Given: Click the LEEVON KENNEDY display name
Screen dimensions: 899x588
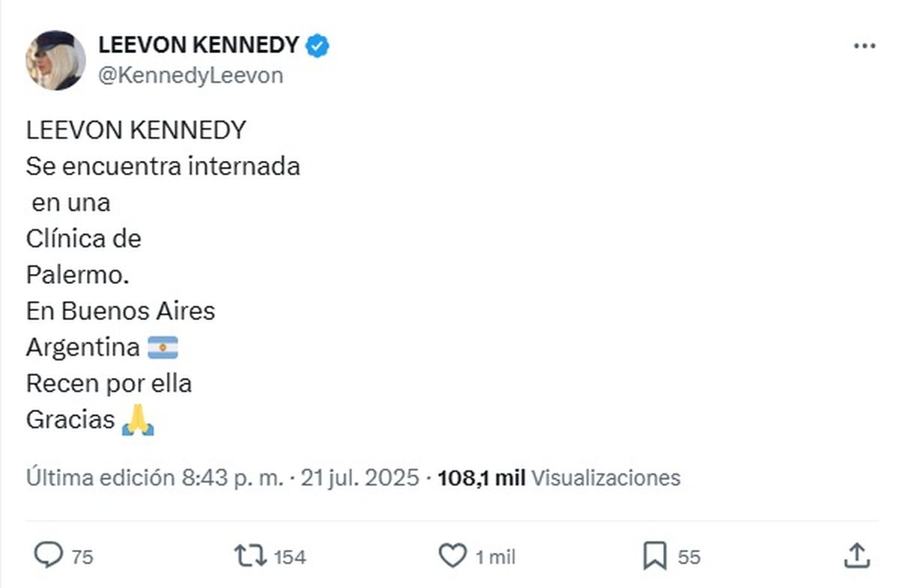Looking at the screenshot, I should pos(196,44).
